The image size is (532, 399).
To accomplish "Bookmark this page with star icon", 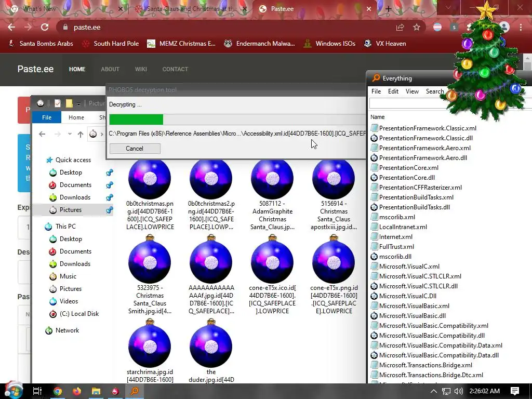I will pyautogui.click(x=417, y=27).
